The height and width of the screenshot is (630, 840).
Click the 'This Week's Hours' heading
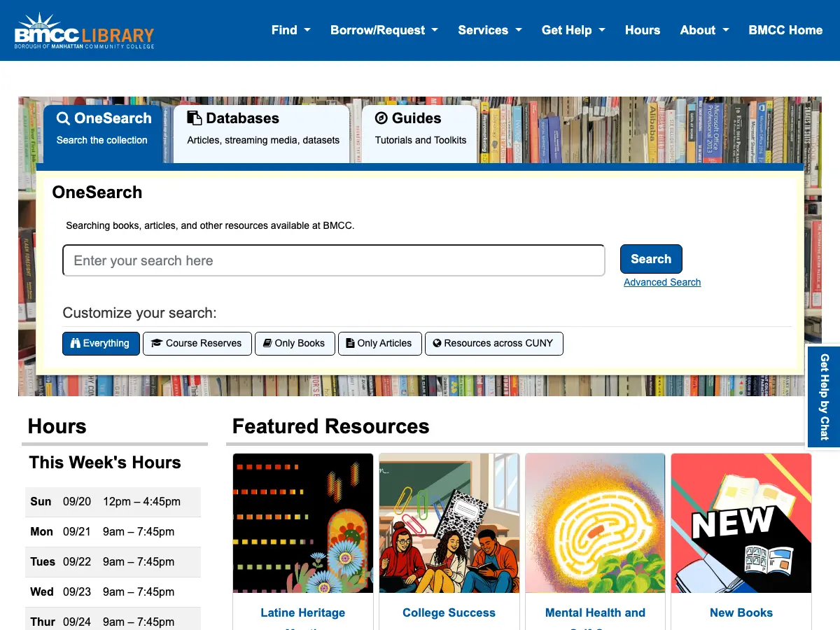[x=105, y=463]
